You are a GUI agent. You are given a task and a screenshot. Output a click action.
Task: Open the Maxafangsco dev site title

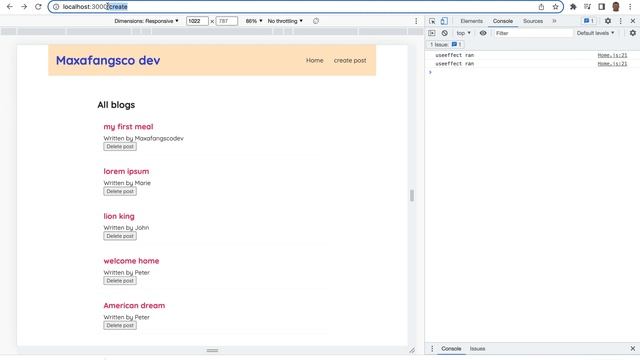coord(108,60)
